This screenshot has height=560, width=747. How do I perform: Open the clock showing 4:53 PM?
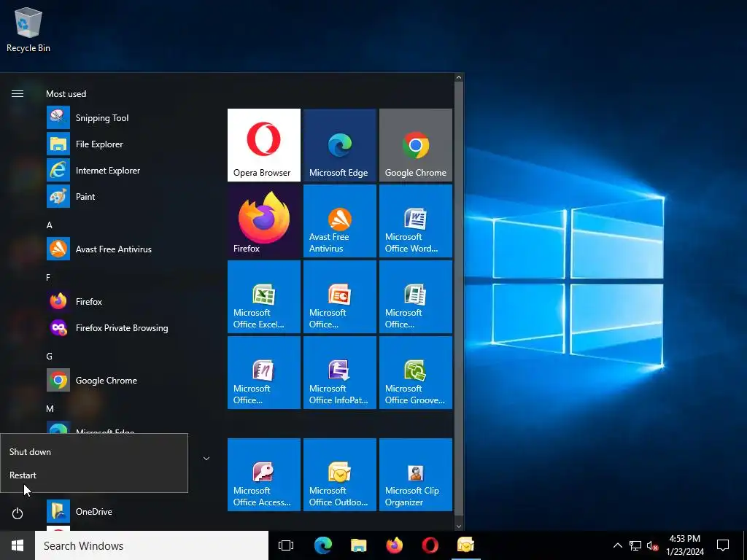click(x=684, y=545)
